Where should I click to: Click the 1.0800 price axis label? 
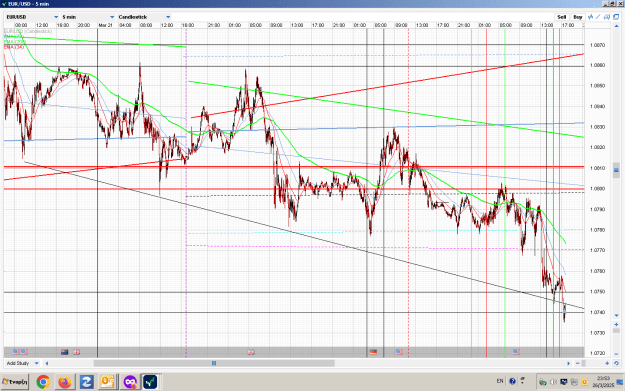click(x=597, y=189)
